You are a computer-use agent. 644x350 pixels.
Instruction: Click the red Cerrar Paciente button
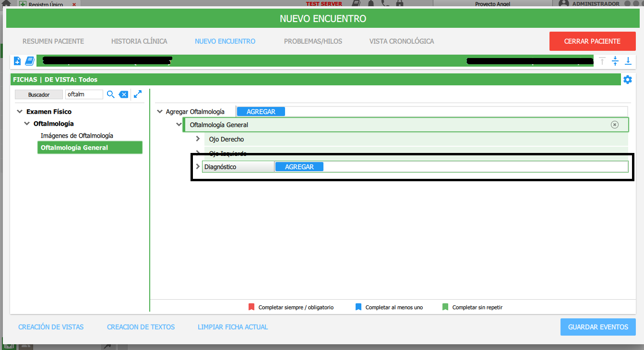point(592,41)
